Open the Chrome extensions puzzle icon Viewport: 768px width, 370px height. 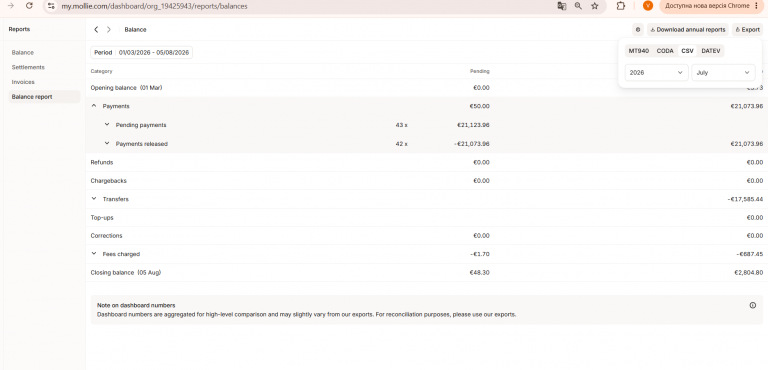[x=621, y=6]
